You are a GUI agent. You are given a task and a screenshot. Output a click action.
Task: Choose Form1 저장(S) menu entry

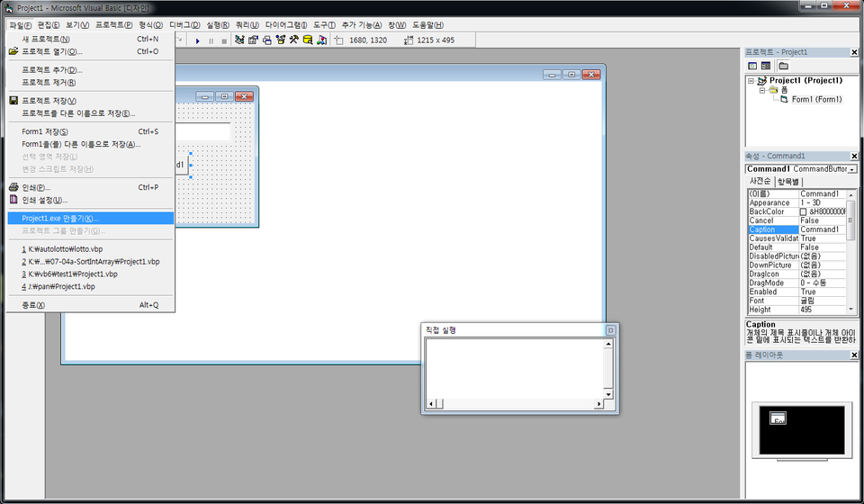pos(91,131)
